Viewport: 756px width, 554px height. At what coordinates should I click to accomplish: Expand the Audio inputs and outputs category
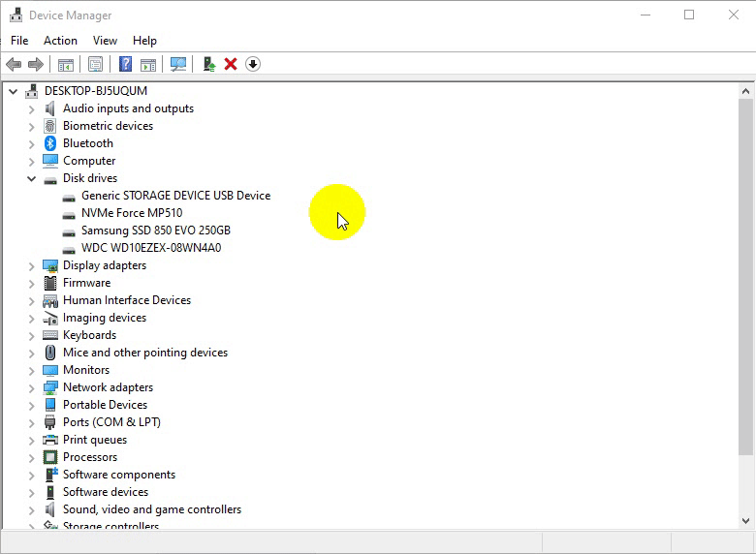(32, 109)
